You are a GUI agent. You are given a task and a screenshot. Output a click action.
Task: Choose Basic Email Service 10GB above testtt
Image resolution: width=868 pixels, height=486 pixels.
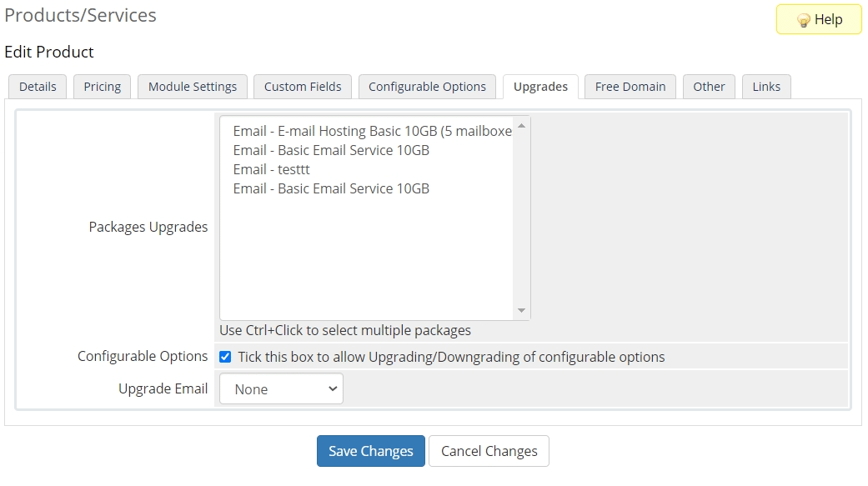331,150
